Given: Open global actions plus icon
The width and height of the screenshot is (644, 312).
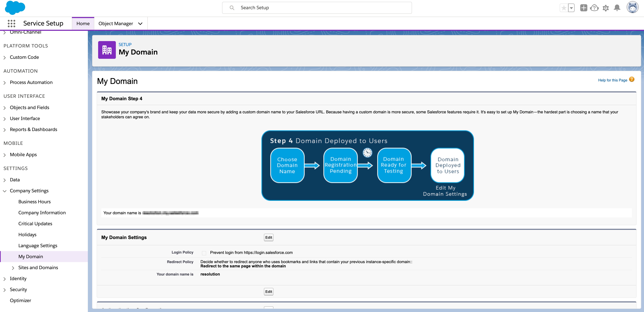Looking at the screenshot, I should pyautogui.click(x=583, y=8).
